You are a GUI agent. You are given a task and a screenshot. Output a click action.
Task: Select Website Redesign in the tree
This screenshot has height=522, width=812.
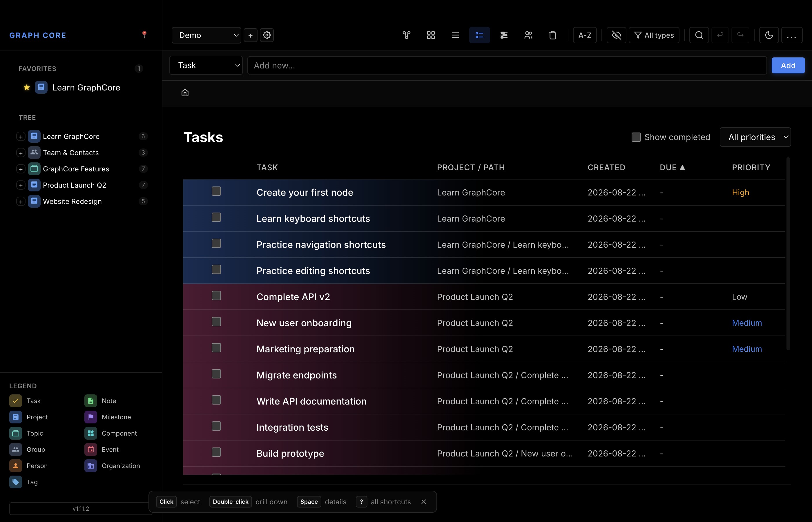point(72,202)
